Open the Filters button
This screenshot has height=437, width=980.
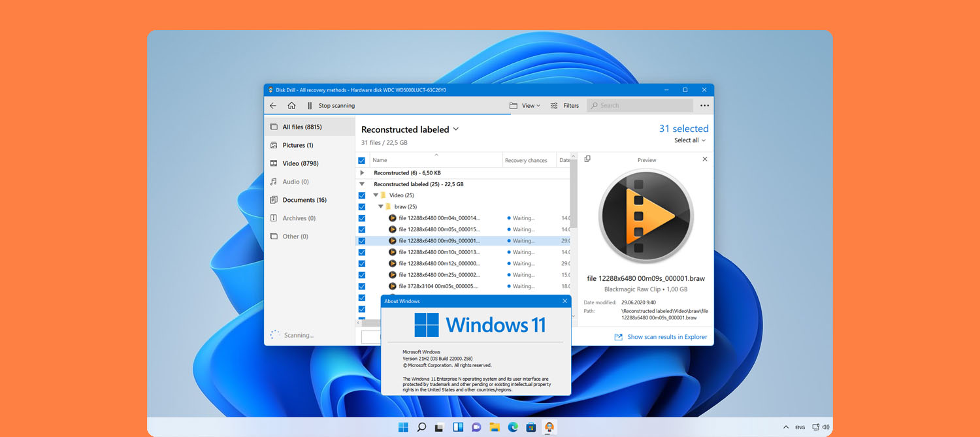coord(564,105)
